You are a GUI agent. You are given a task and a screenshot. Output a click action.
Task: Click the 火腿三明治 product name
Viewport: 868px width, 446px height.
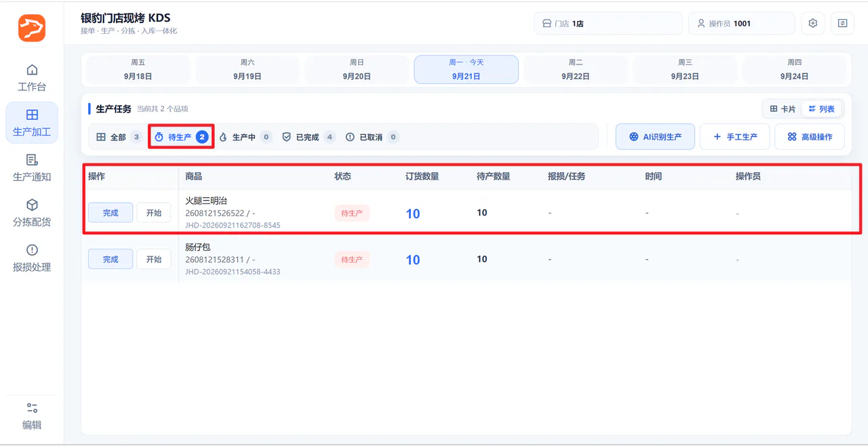click(x=206, y=201)
